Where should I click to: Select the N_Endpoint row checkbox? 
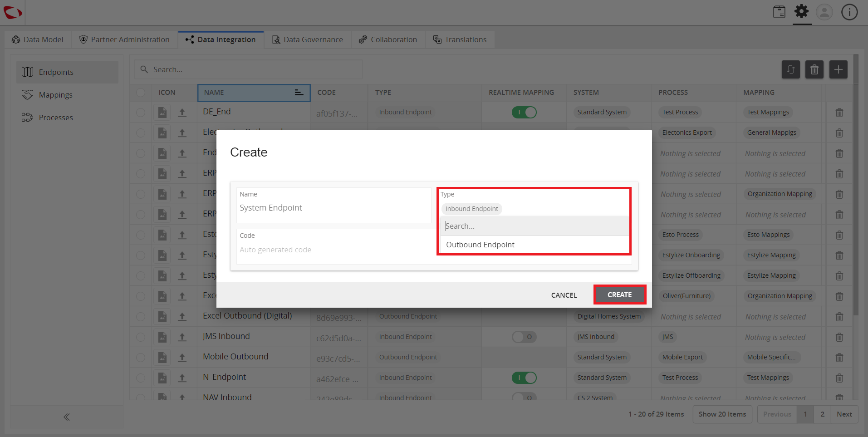141,378
